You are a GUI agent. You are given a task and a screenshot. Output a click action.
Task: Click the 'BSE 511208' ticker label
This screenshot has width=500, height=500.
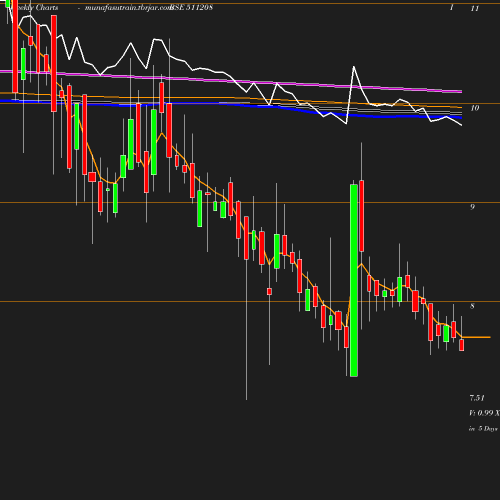click(x=191, y=7)
